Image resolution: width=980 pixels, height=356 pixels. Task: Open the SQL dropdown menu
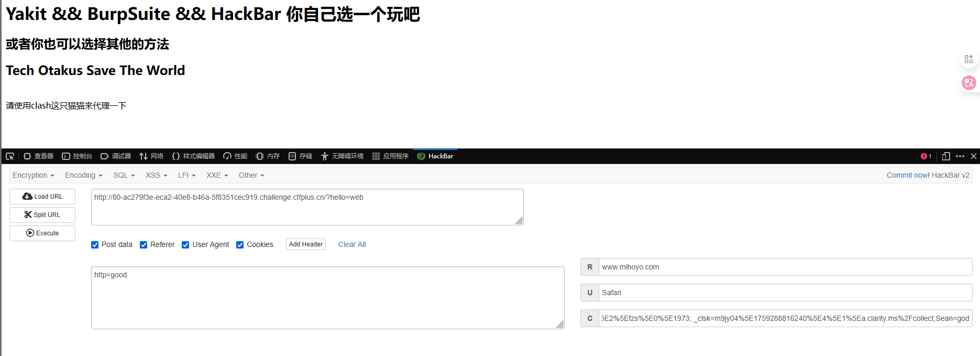click(124, 175)
